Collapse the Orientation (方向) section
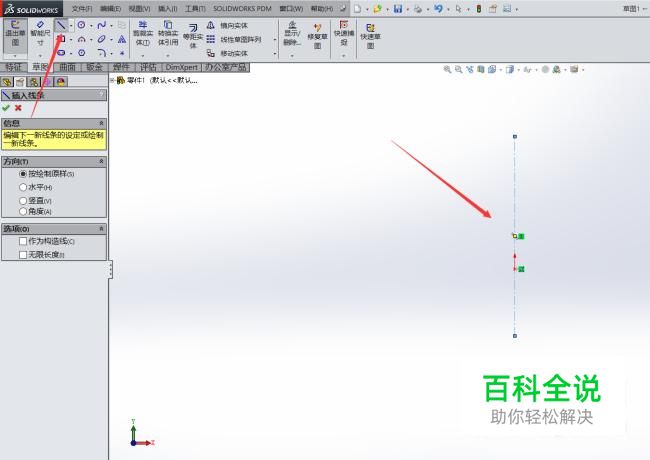 [101, 161]
